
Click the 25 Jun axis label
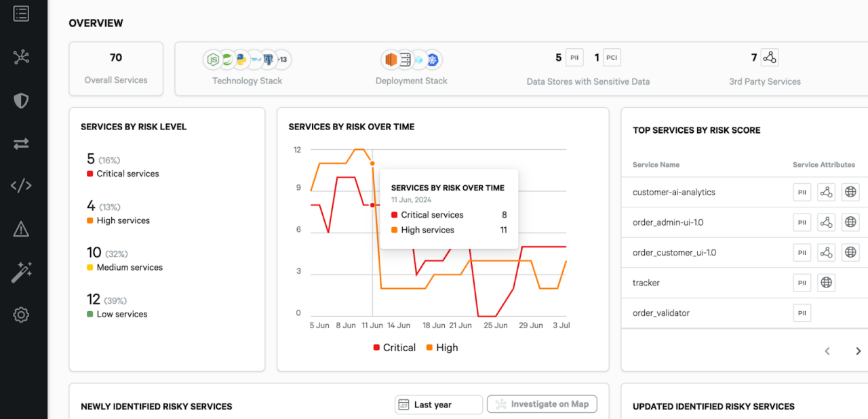pyautogui.click(x=496, y=325)
